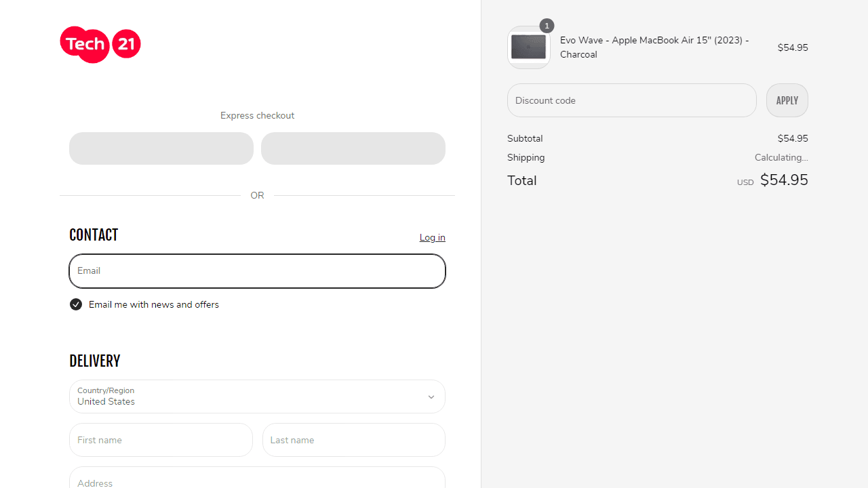Click the Tech 21 logo

[100, 45]
